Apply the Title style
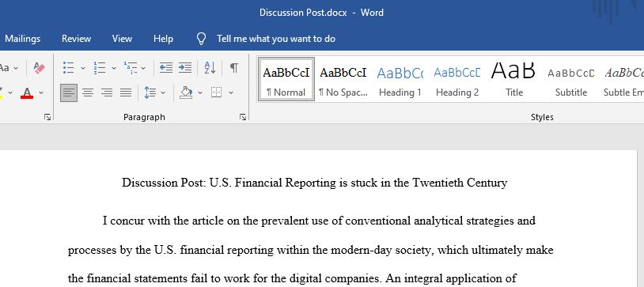The image size is (644, 287). tap(513, 79)
